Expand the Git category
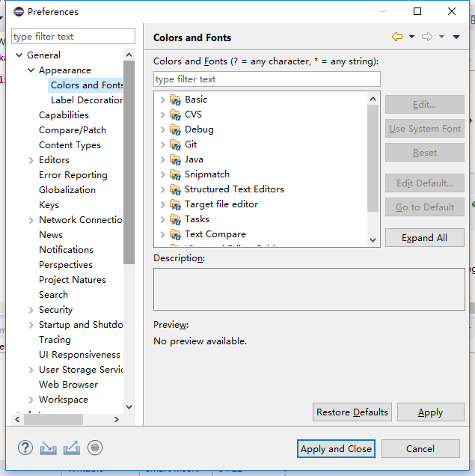Viewport: 475px width, 476px height. click(162, 144)
